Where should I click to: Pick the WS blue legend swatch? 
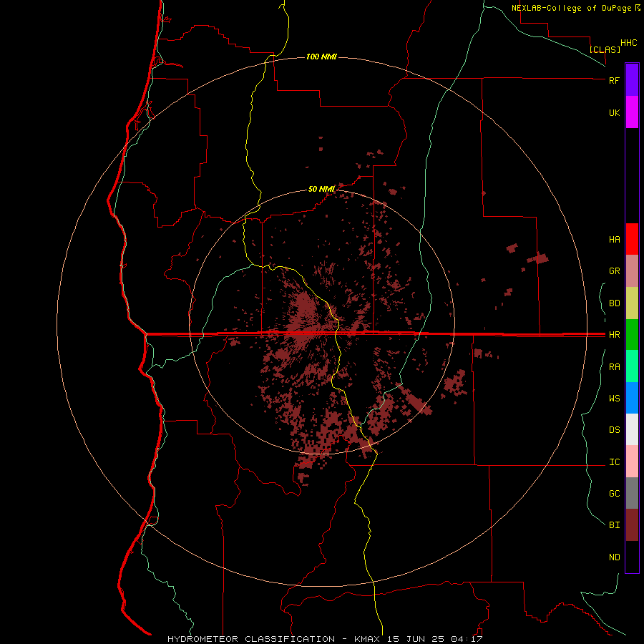(x=632, y=398)
